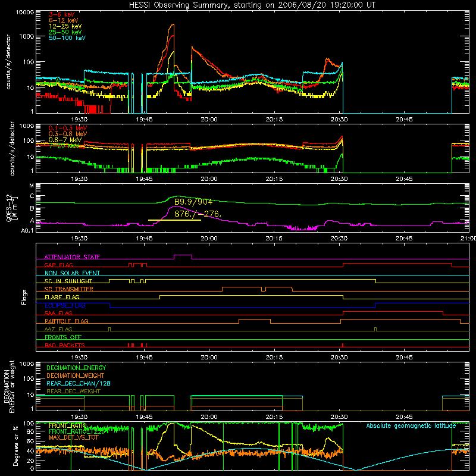Click the DECIMATION_ENERGY legend label

click(x=76, y=368)
